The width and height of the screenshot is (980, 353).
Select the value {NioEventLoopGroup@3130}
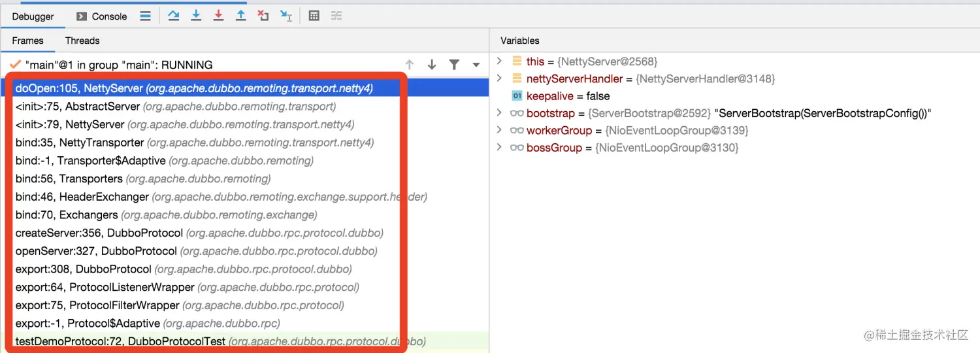[x=667, y=148]
